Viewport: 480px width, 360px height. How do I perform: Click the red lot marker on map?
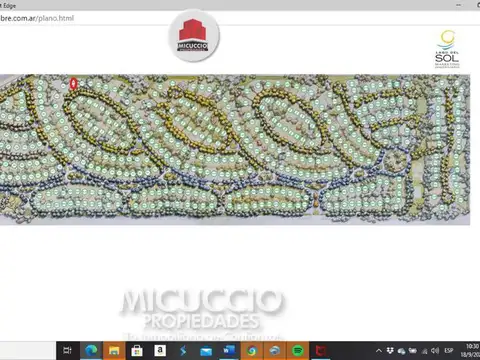tap(73, 84)
